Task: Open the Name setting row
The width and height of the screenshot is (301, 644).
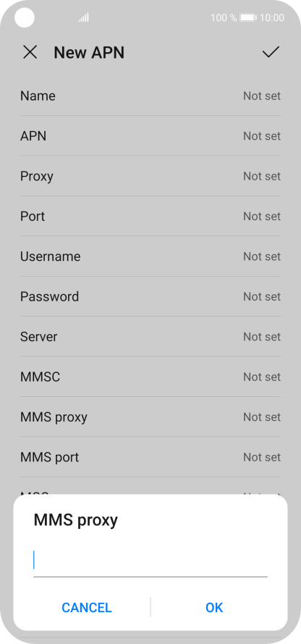Action: point(150,96)
